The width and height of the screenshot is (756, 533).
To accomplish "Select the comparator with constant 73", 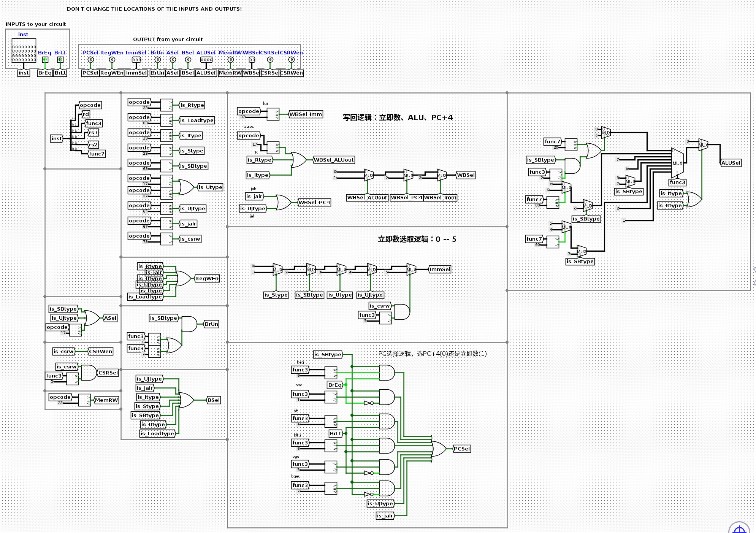I will tap(166, 239).
